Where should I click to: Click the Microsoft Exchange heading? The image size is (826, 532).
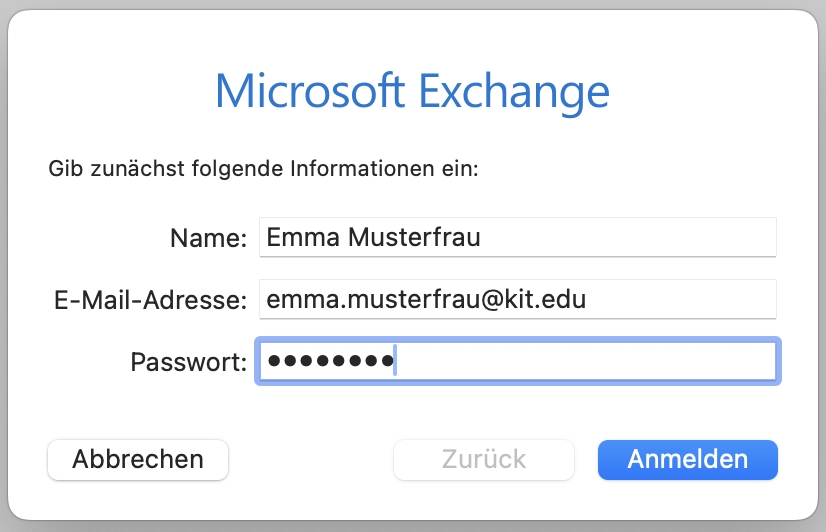(412, 92)
